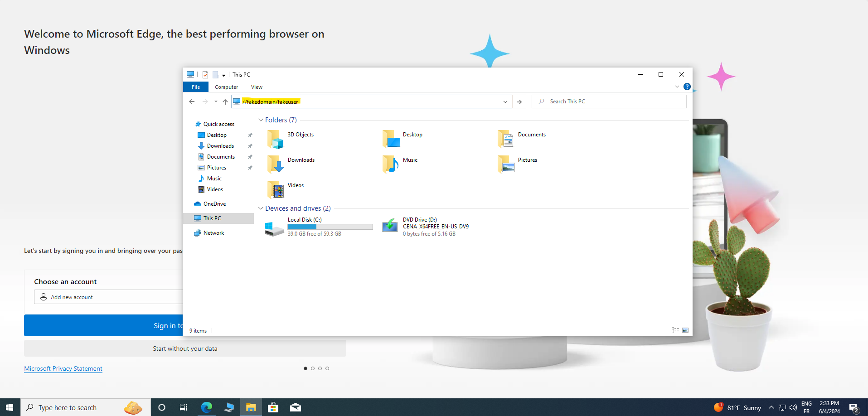Open the File menu tab
The width and height of the screenshot is (868, 416).
(196, 87)
